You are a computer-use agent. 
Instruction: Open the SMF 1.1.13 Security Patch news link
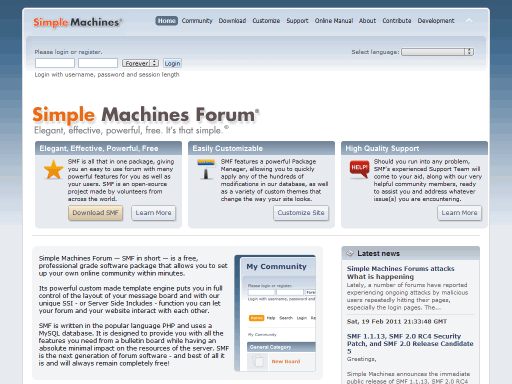click(x=410, y=344)
